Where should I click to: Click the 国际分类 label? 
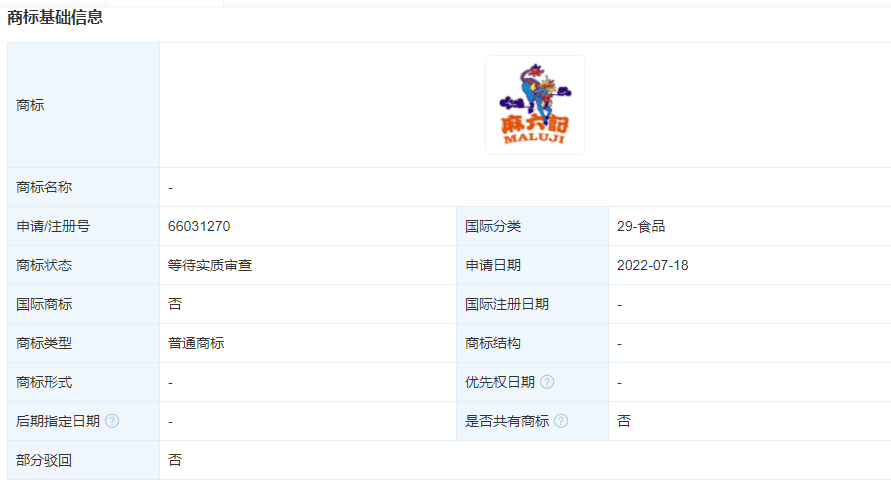click(x=493, y=226)
